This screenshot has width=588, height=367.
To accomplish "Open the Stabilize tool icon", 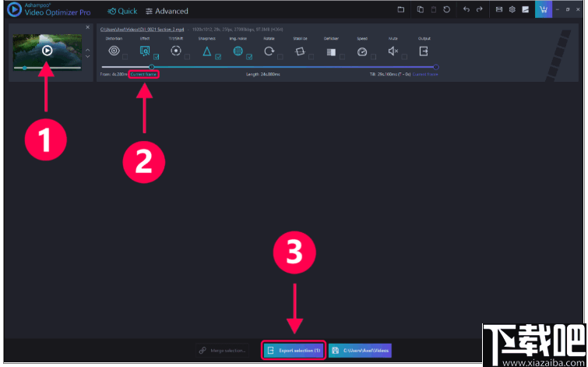I will (x=300, y=51).
